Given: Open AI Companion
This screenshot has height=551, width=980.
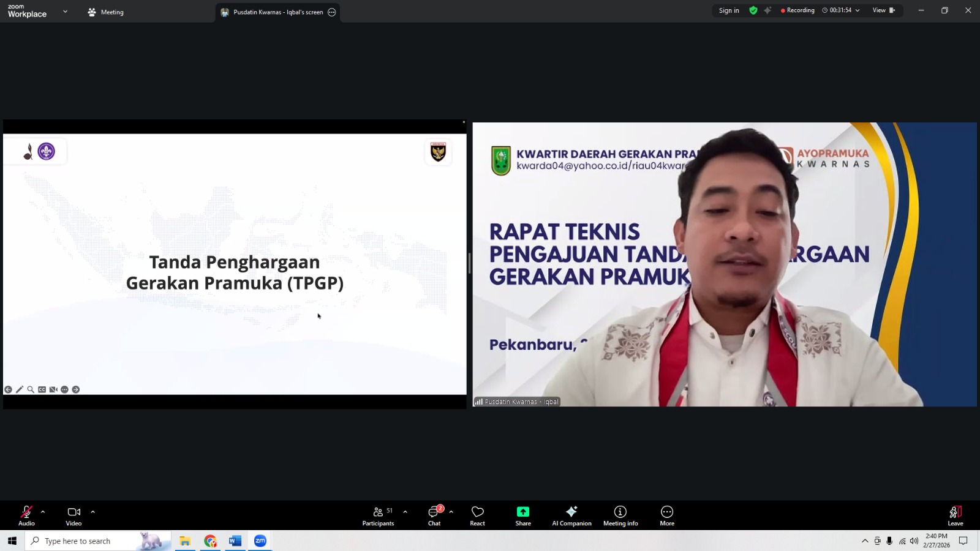Looking at the screenshot, I should 571,515.
